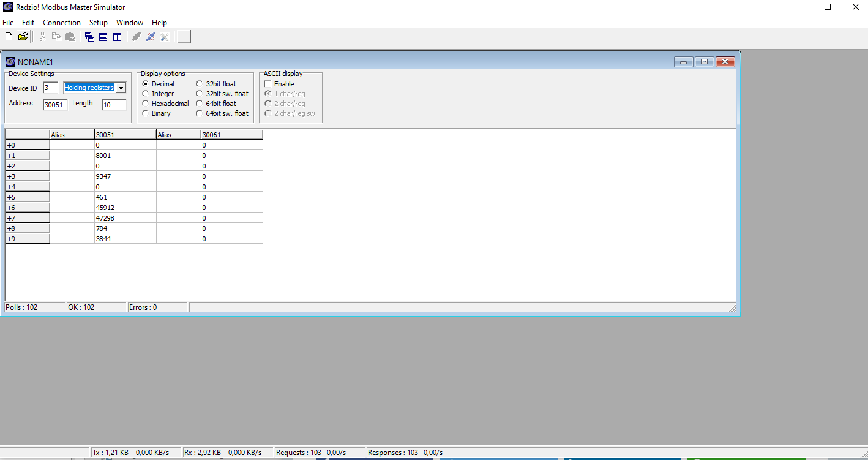The width and height of the screenshot is (868, 460).
Task: Click the Length input field
Action: [114, 105]
